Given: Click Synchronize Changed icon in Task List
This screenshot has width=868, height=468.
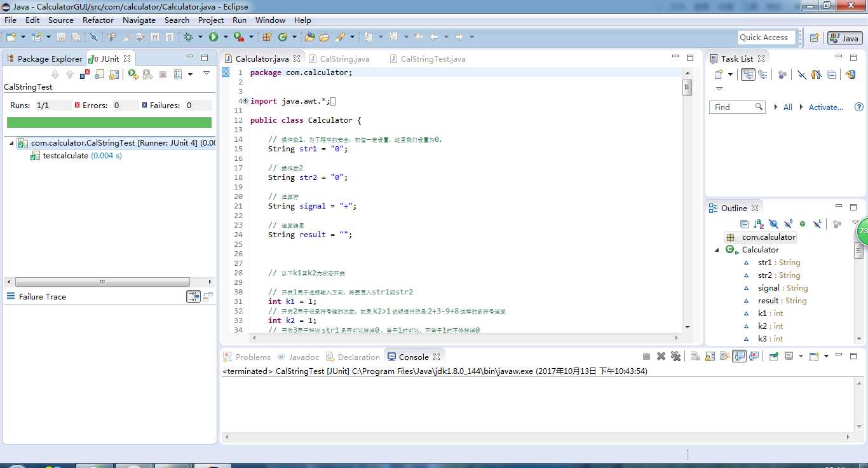Looking at the screenshot, I should [x=850, y=74].
